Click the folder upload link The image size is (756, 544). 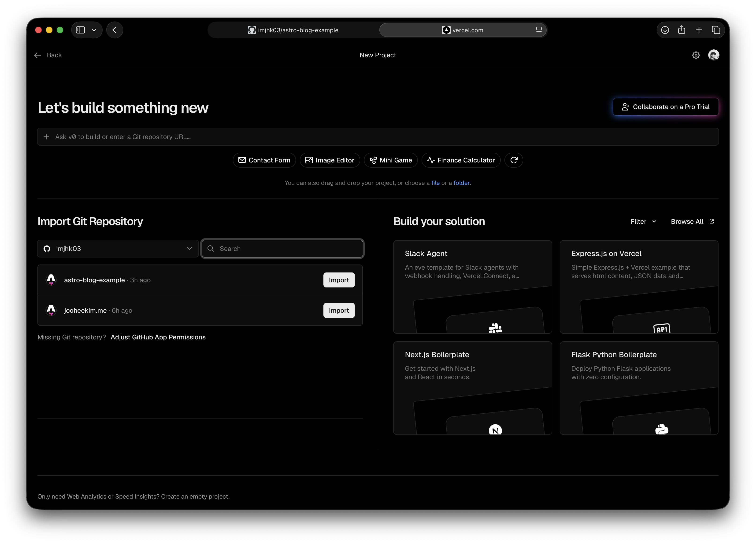[462, 183]
